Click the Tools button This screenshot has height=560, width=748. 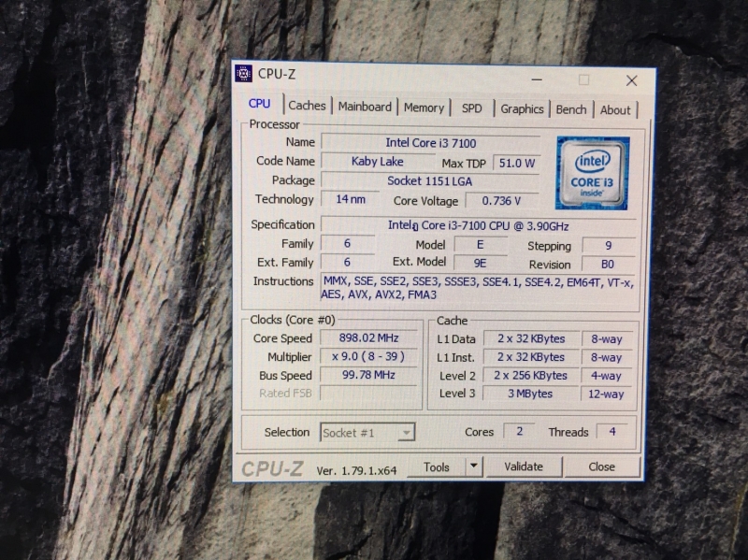[x=437, y=467]
